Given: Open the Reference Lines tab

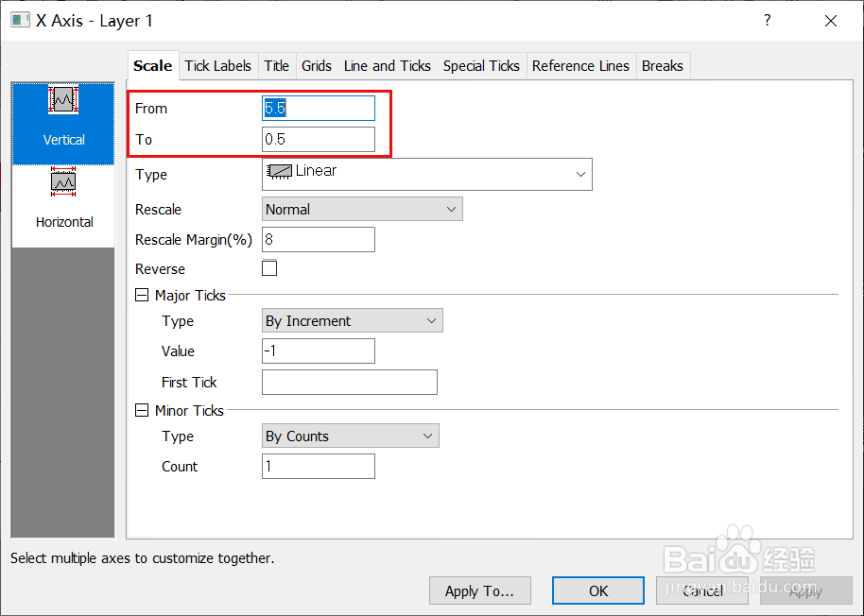Looking at the screenshot, I should click(580, 66).
